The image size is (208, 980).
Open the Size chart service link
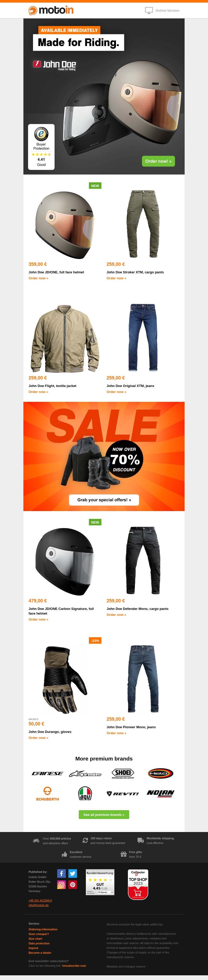35,939
